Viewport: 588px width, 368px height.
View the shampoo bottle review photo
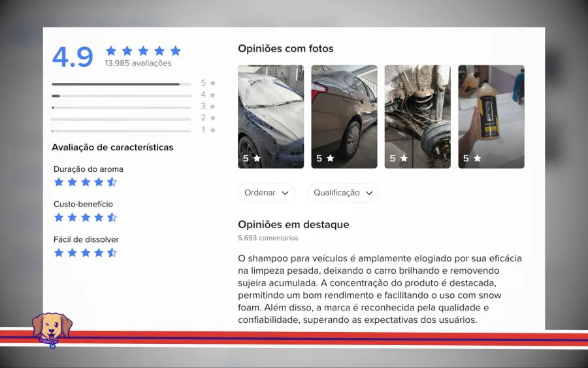pos(491,116)
